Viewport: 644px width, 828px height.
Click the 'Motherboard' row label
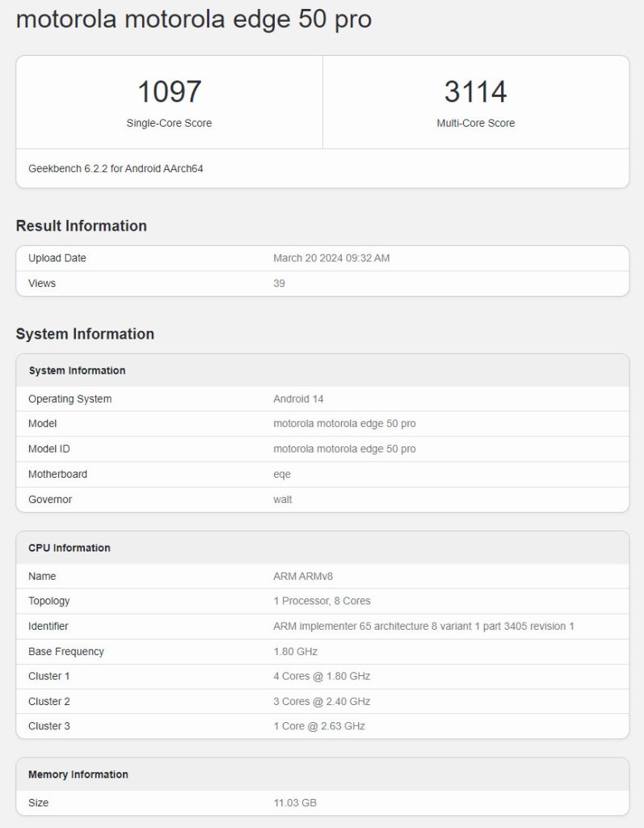coord(57,474)
